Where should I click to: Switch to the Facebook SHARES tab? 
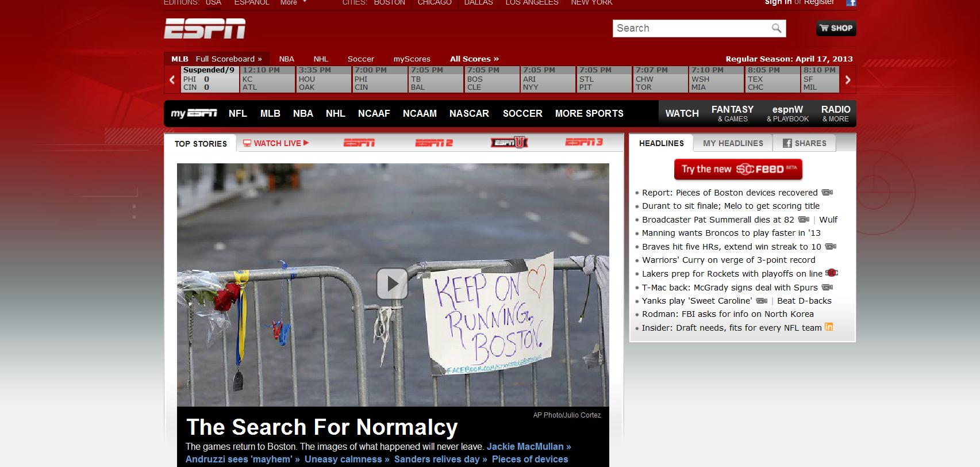click(805, 143)
